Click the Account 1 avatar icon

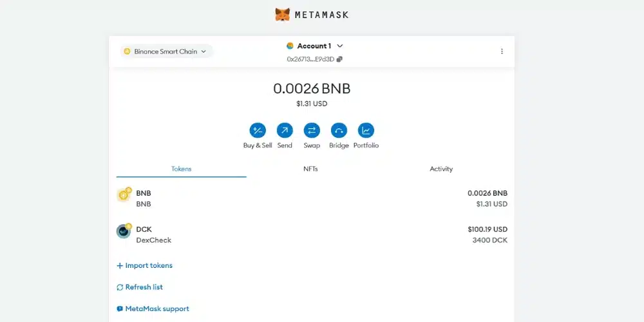(290, 46)
